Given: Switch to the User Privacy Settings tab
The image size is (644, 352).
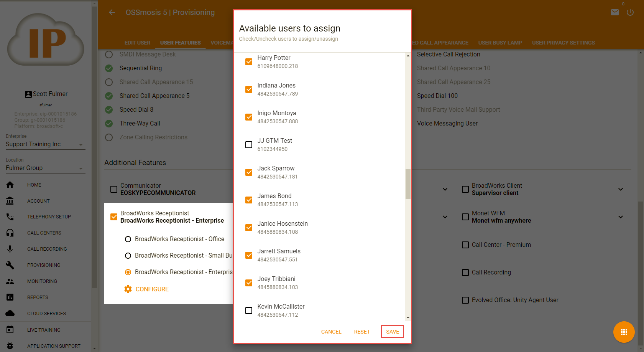Looking at the screenshot, I should coord(563,43).
